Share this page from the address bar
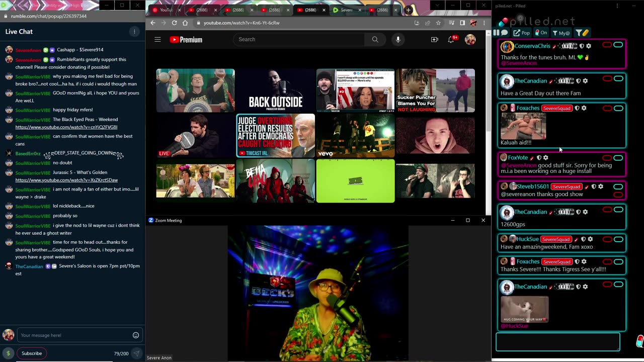The height and width of the screenshot is (362, 644). click(x=428, y=23)
